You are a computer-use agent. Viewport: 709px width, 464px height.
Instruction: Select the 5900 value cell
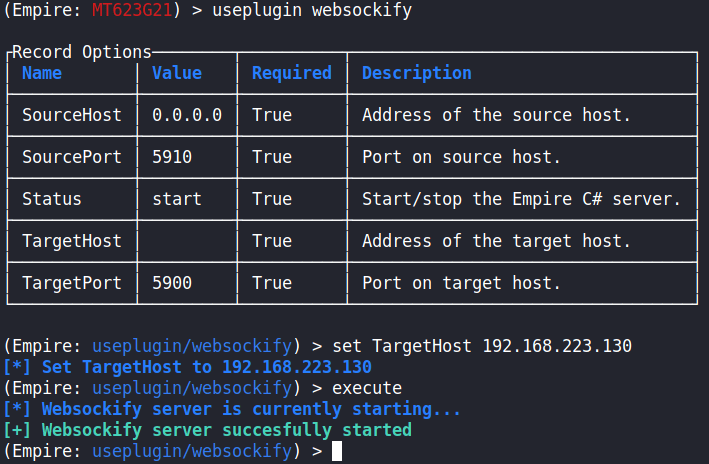coord(172,283)
